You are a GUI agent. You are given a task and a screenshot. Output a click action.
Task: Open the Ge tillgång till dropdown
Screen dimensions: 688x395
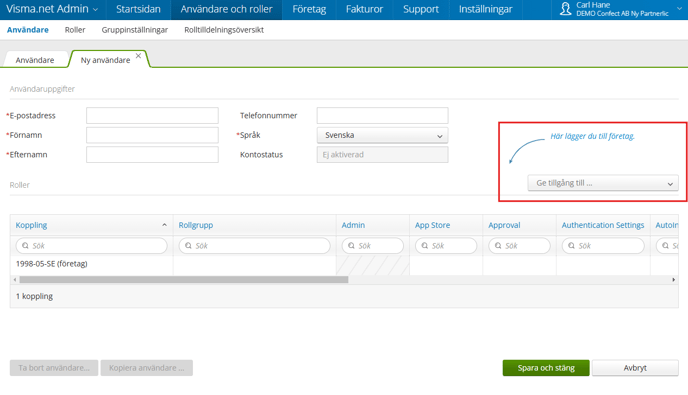point(603,183)
